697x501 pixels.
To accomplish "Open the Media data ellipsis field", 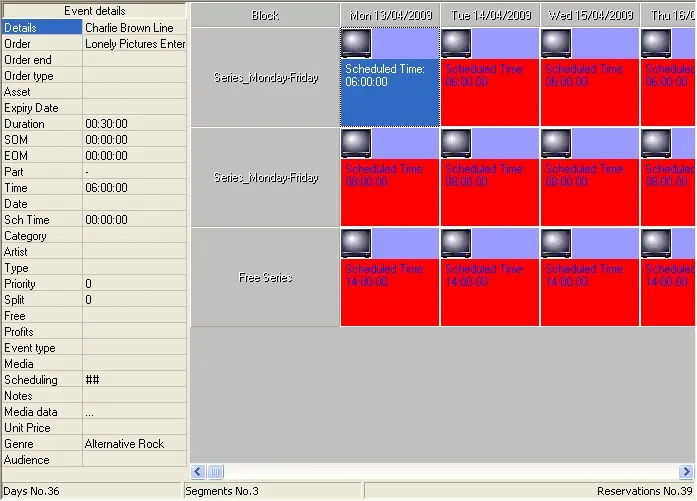I will pos(135,412).
